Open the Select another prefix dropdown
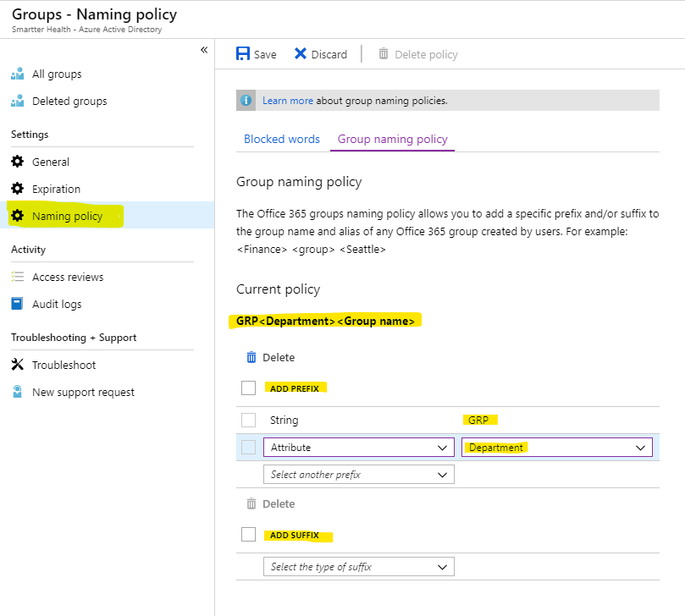Image resolution: width=685 pixels, height=616 pixels. coord(359,475)
